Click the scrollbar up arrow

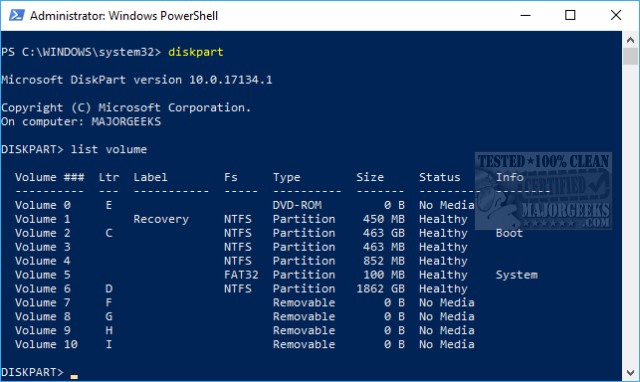pos(630,40)
